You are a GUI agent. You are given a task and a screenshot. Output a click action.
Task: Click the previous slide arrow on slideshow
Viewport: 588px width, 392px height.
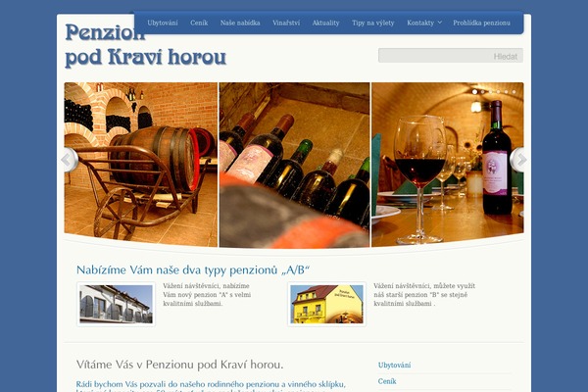point(69,160)
